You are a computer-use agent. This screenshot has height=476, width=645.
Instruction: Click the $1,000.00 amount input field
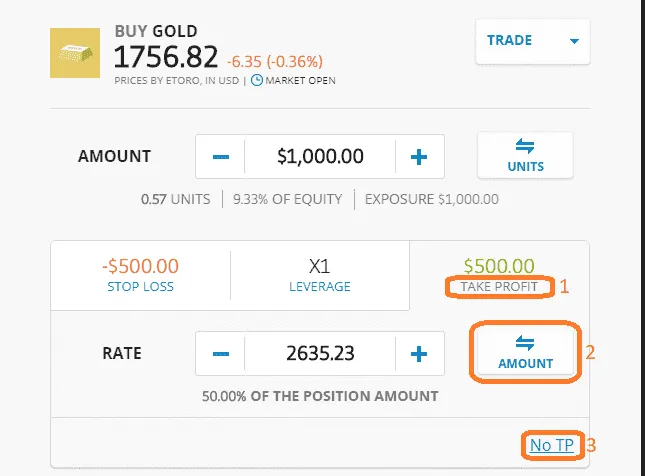point(320,157)
